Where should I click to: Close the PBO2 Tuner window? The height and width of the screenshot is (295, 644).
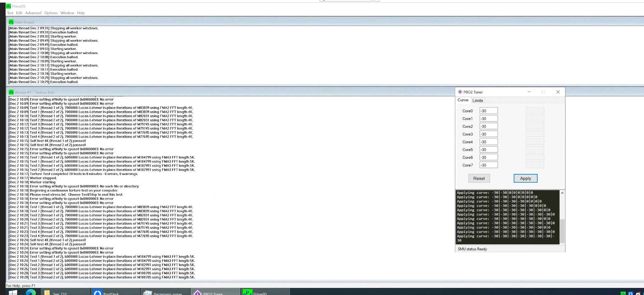[558, 92]
